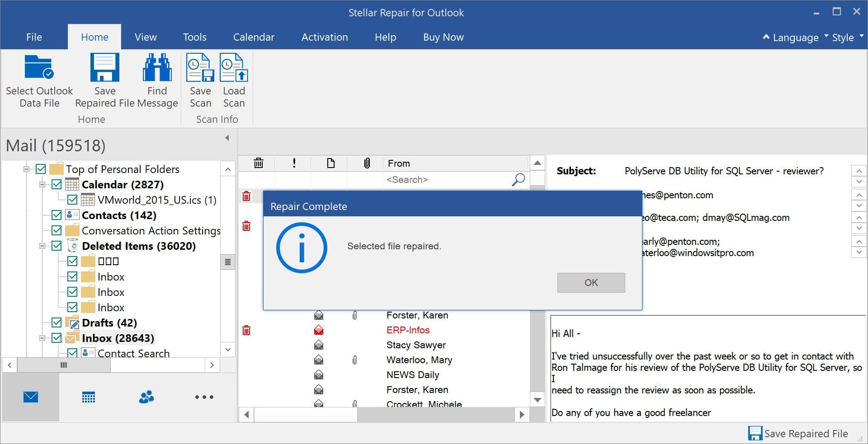Uncheck the Conversation Action Settings checkbox
This screenshot has height=444, width=868.
(x=57, y=230)
